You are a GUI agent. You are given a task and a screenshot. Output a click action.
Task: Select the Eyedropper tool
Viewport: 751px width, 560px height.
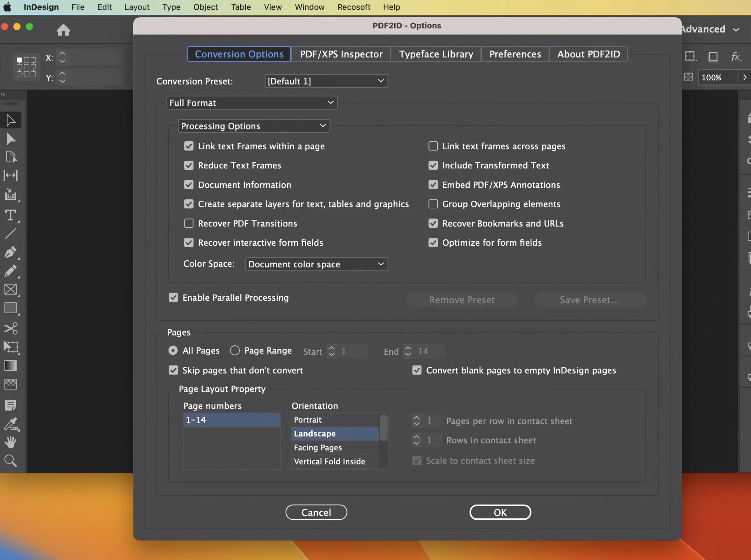click(x=11, y=424)
